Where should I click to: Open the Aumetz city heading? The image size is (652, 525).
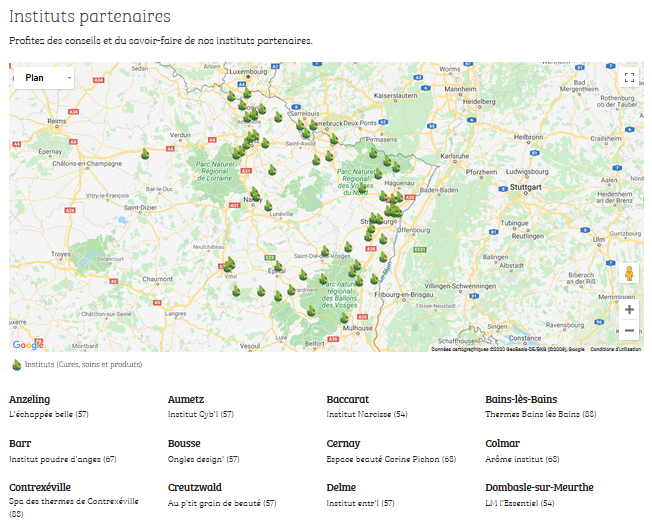pos(186,399)
